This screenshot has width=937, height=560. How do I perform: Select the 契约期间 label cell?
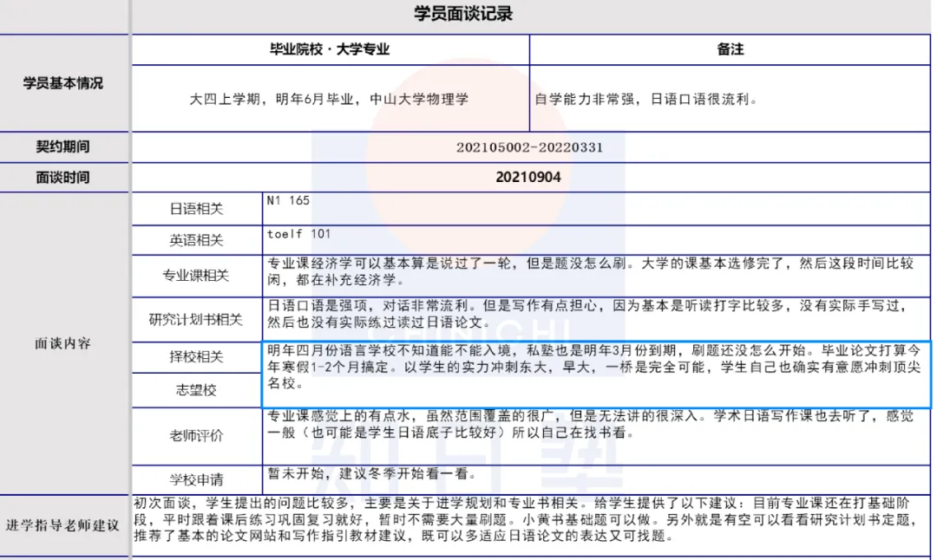pyautogui.click(x=64, y=147)
